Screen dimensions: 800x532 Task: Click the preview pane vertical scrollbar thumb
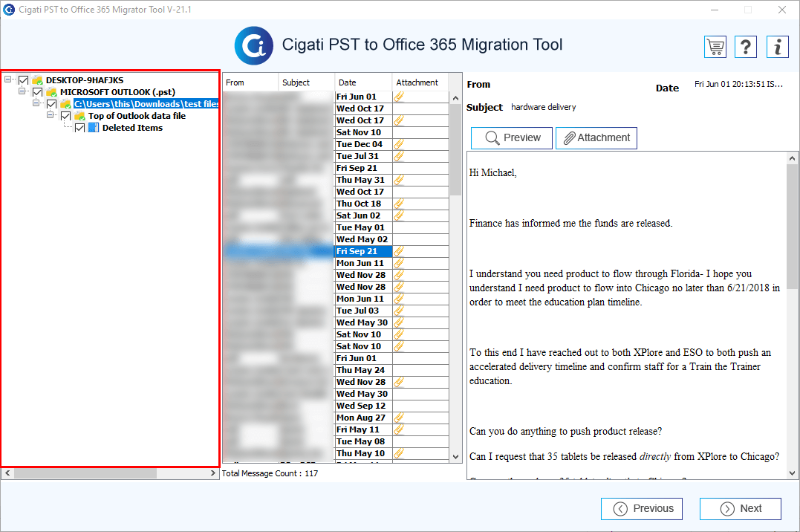pyautogui.click(x=792, y=227)
